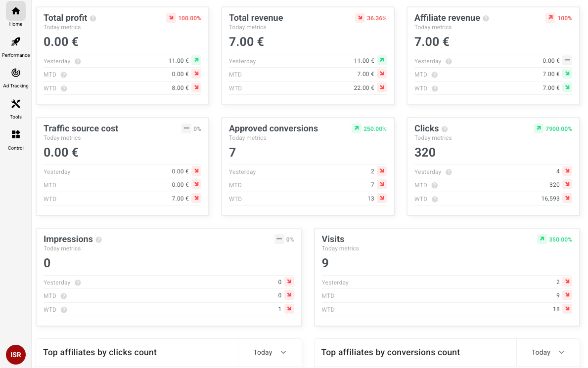Click the Approved conversions card title
Screen dimensions: 588x368
click(273, 128)
